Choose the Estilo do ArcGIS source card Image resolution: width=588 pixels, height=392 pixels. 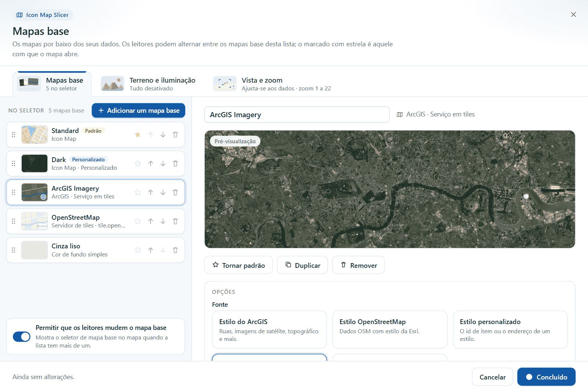[269, 330]
